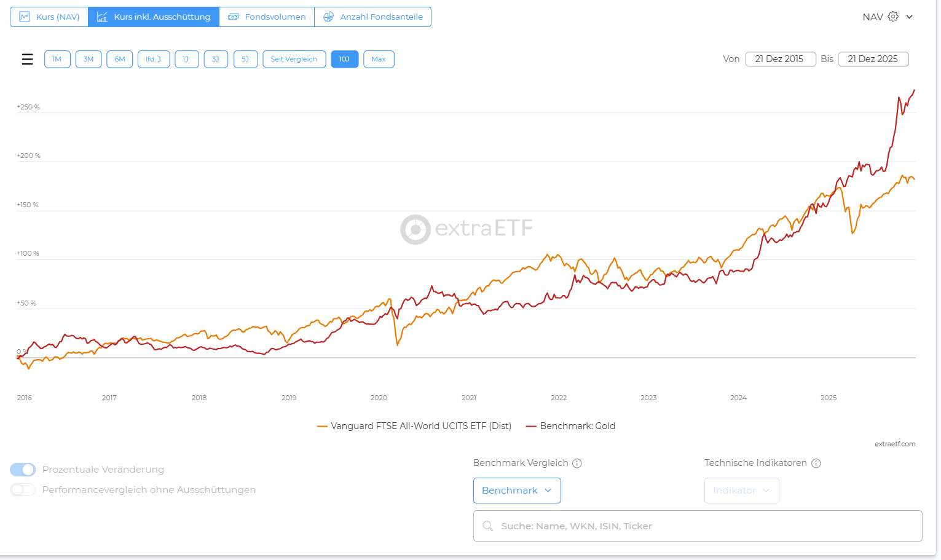Click the magnifier icon in search box
The height and width of the screenshot is (560, 941).
click(488, 526)
